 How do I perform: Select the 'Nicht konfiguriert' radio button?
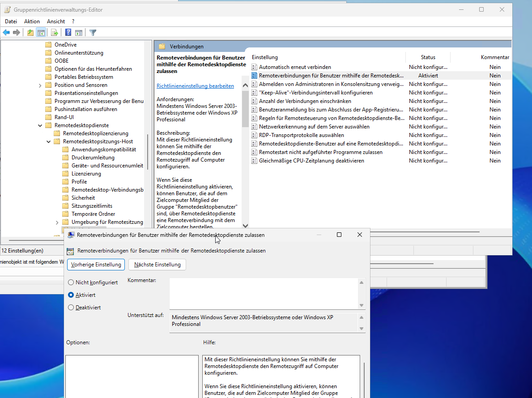tap(71, 282)
